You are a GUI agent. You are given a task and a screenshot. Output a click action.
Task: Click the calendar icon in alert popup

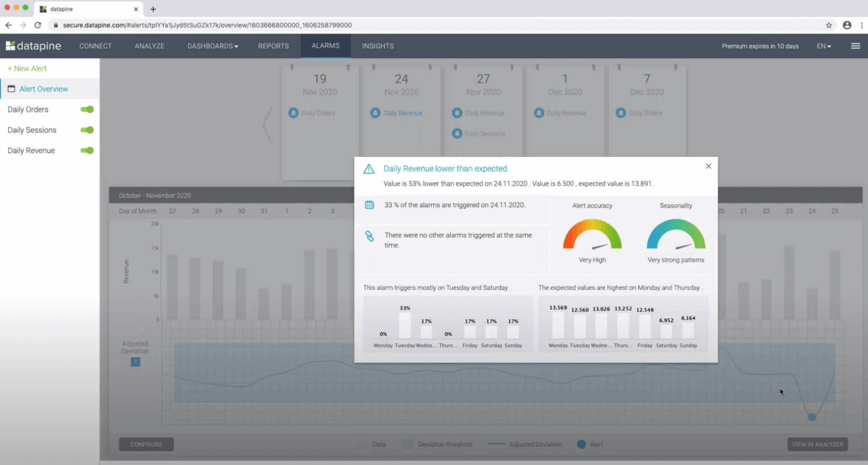coord(369,205)
